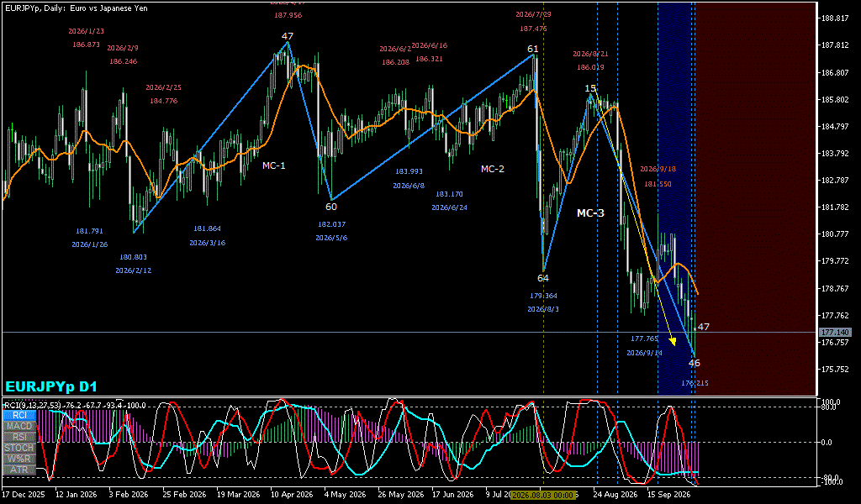Click the 2026/2/12 date label

click(x=134, y=270)
